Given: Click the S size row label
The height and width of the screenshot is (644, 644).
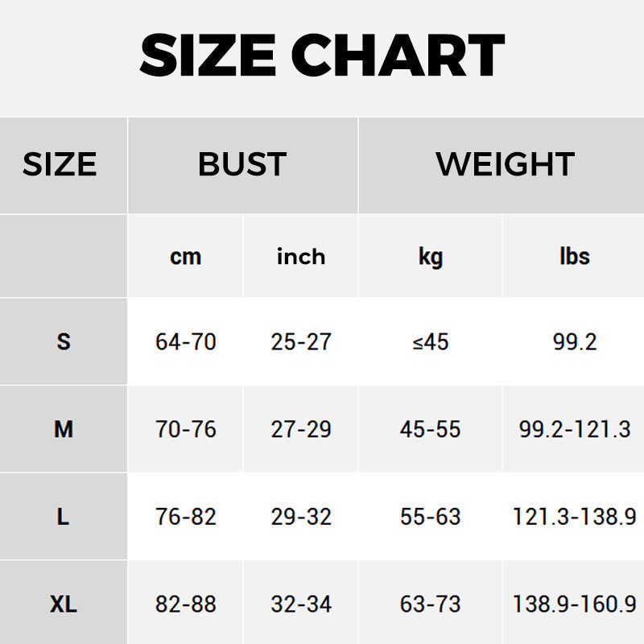Looking at the screenshot, I should click(64, 342).
